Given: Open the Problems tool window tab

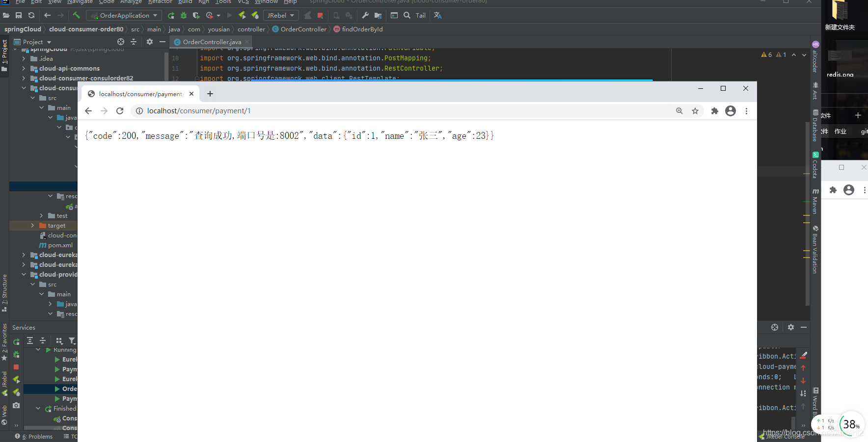Looking at the screenshot, I should pos(34,436).
